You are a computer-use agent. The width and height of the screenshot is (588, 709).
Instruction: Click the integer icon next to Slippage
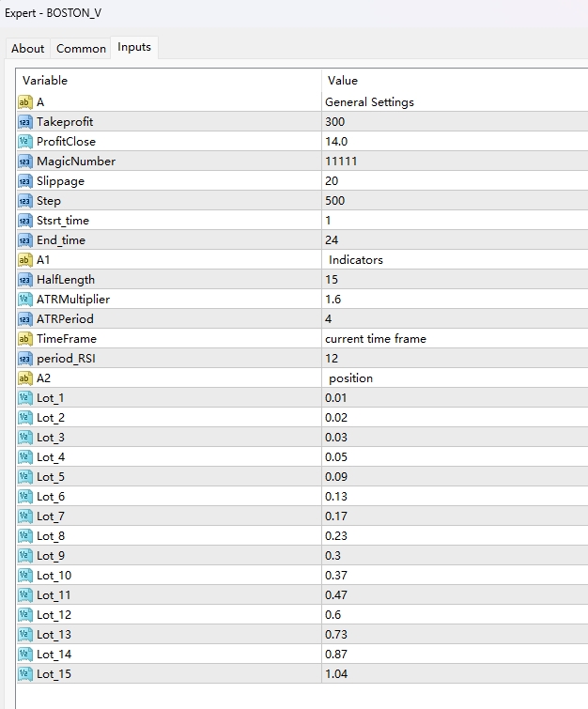pyautogui.click(x=24, y=181)
